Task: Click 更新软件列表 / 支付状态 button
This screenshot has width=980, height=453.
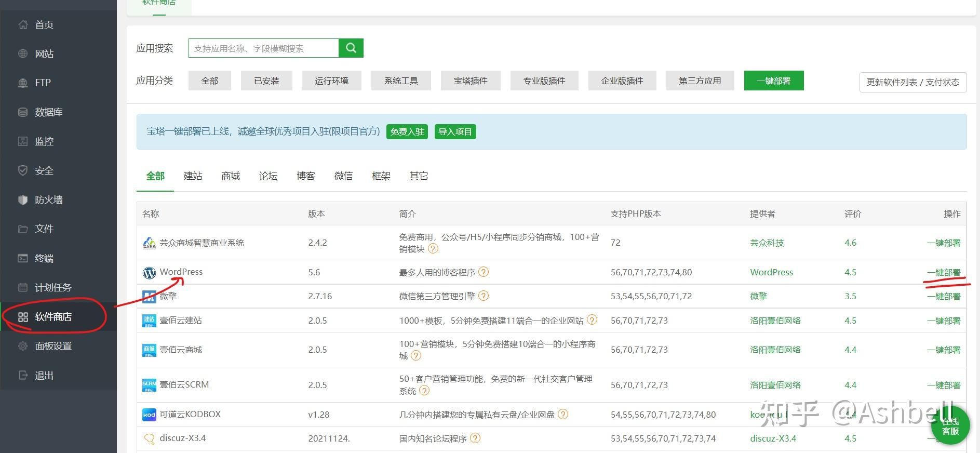Action: click(913, 82)
